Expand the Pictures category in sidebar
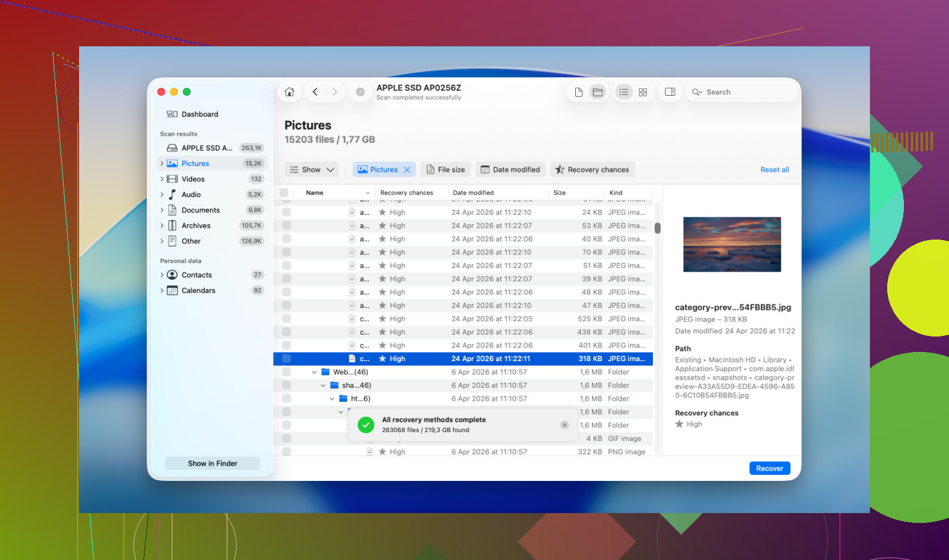This screenshot has height=560, width=949. 162,164
